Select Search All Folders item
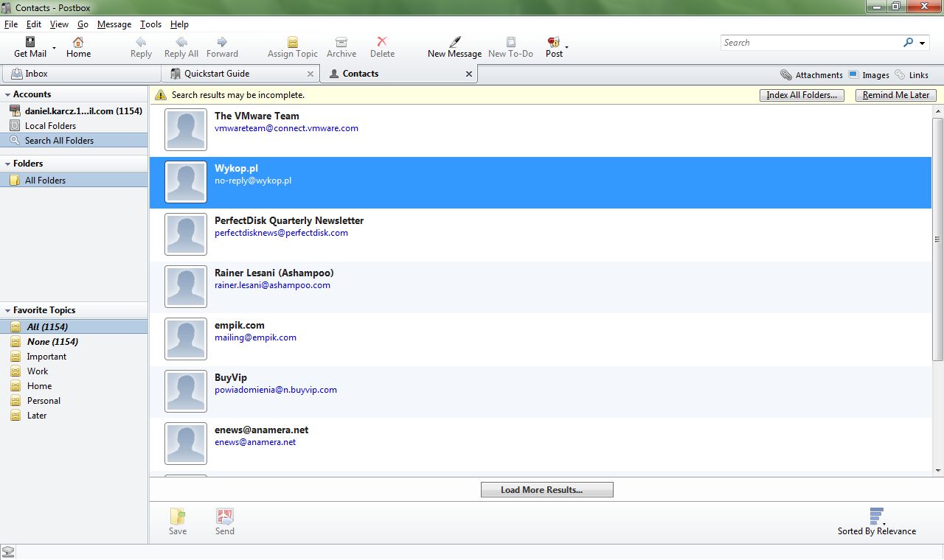Viewport: 944px width, 560px height. click(x=74, y=141)
